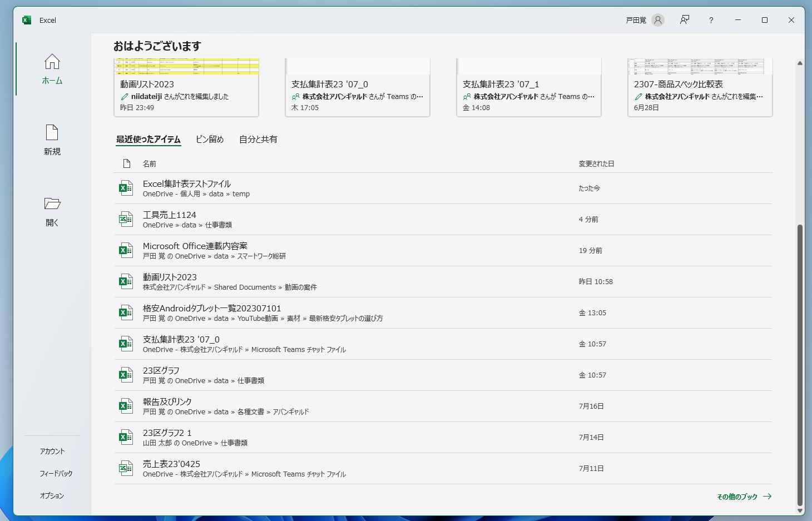Click the scrollbar down arrow

[x=800, y=510]
